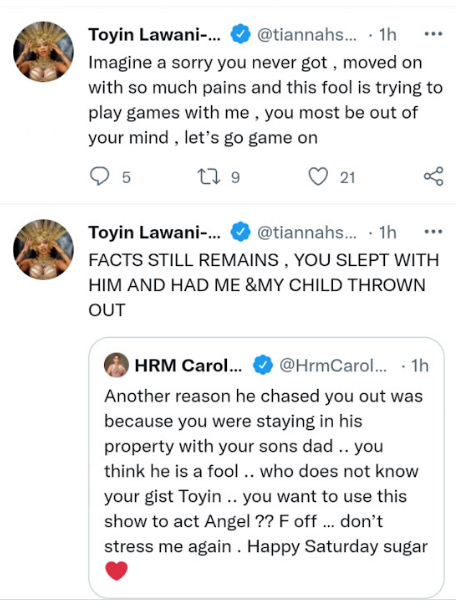Like the first tweet with heart icon
Image resolution: width=456 pixels, height=605 pixels.
pos(318,177)
